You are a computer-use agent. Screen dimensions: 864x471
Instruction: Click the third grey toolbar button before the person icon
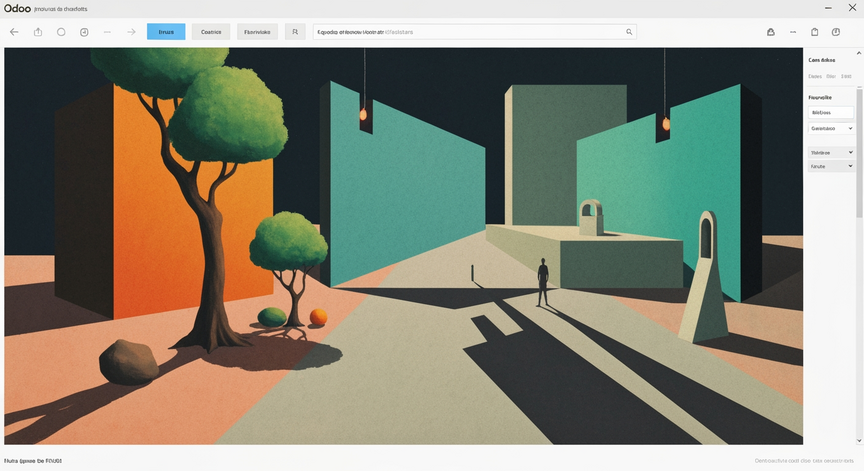point(257,32)
